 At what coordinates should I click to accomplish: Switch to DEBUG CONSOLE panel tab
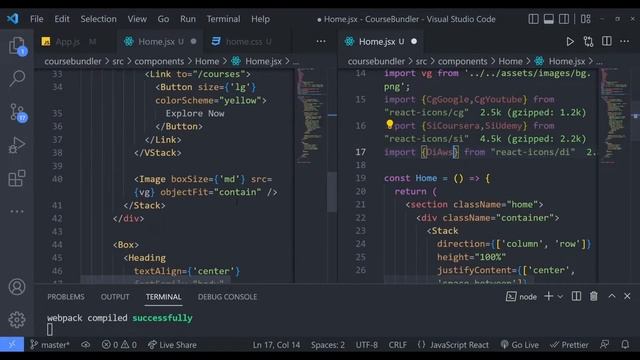click(x=227, y=297)
